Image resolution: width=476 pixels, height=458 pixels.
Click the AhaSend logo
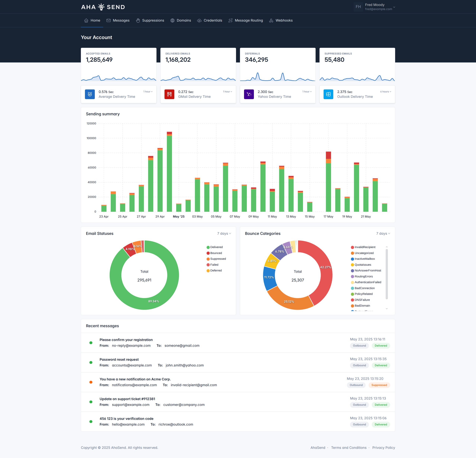[x=103, y=7]
